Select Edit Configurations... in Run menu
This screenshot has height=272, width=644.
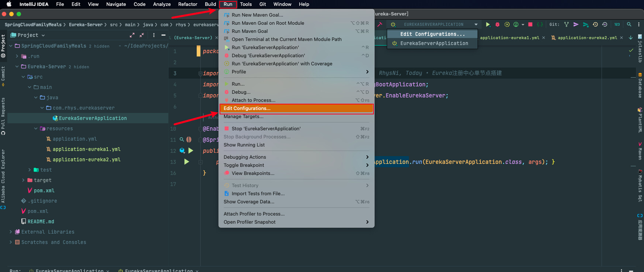coord(296,109)
